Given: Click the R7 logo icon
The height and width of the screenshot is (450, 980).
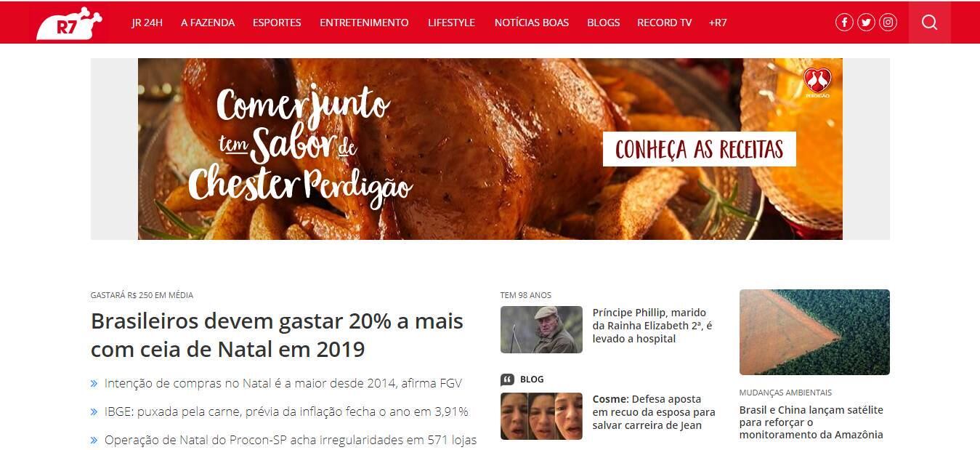Looking at the screenshot, I should 69,23.
